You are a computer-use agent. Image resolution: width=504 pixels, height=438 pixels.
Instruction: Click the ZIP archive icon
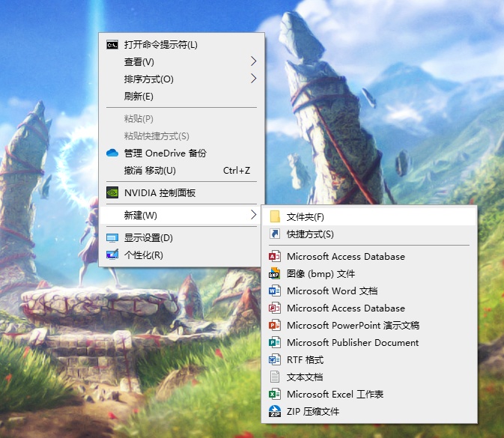pyautogui.click(x=275, y=411)
